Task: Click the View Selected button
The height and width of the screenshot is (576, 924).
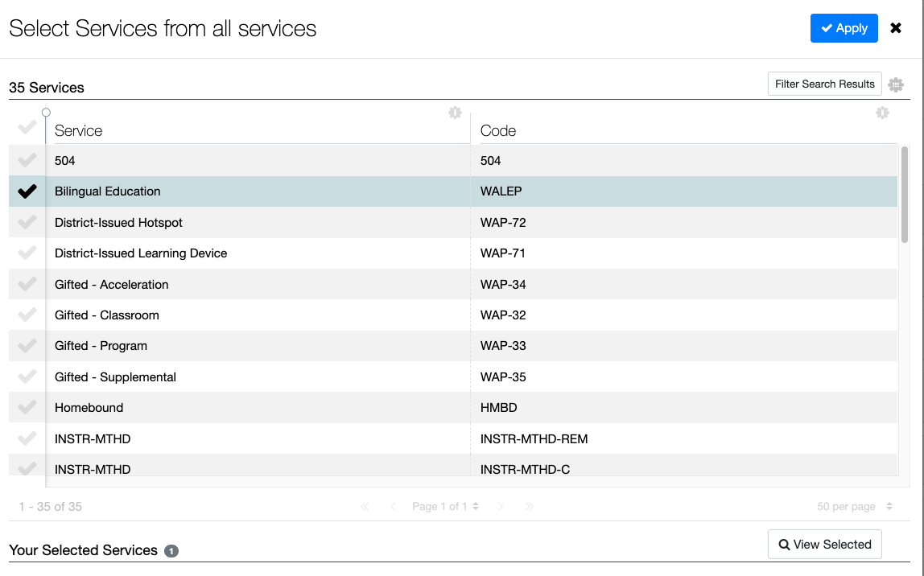Action: [824, 544]
